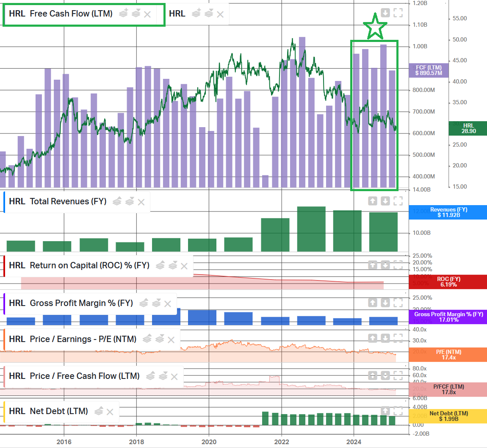Move the Price / Free Cash Flow pane up
Image resolution: width=487 pixels, height=448 pixels.
(x=373, y=376)
